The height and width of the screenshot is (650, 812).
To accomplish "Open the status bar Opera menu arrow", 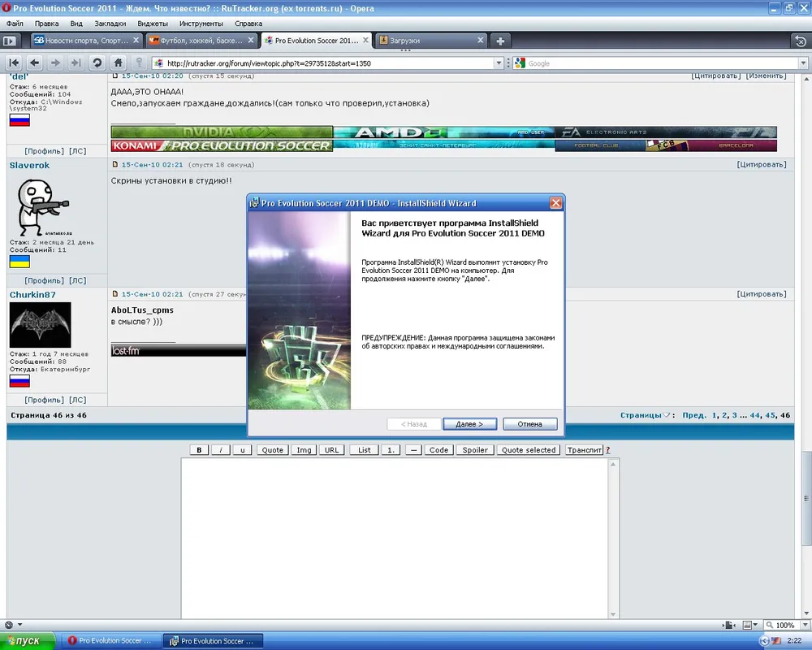I will click(x=19, y=625).
